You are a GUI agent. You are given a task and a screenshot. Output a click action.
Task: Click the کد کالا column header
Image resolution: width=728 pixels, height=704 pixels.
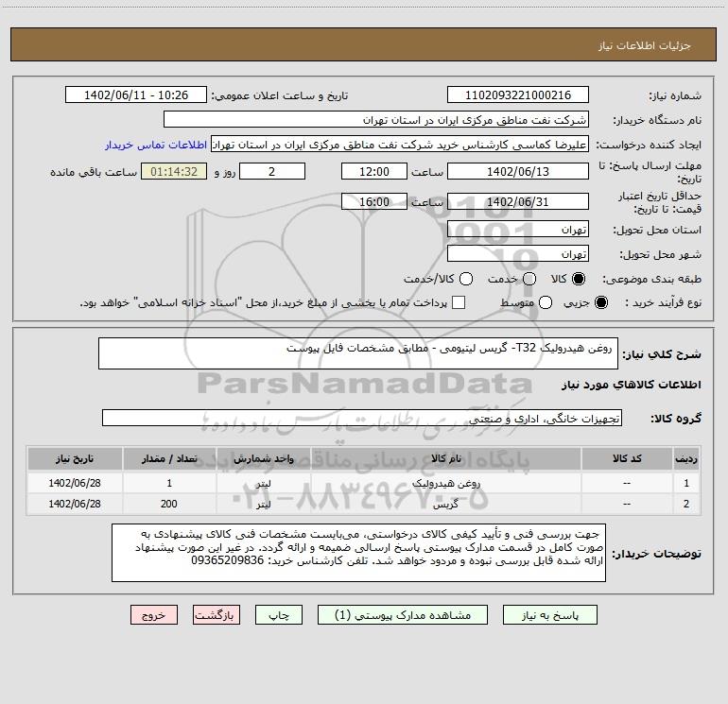click(x=627, y=458)
